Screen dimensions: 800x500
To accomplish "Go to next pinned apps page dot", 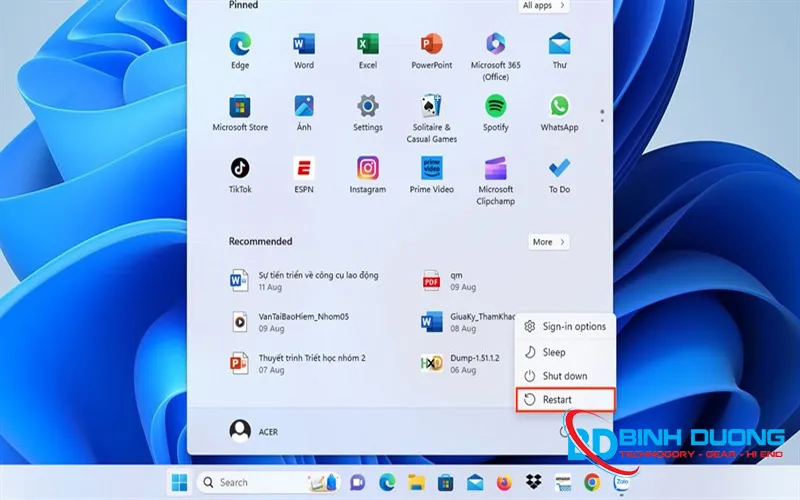I will pyautogui.click(x=602, y=120).
